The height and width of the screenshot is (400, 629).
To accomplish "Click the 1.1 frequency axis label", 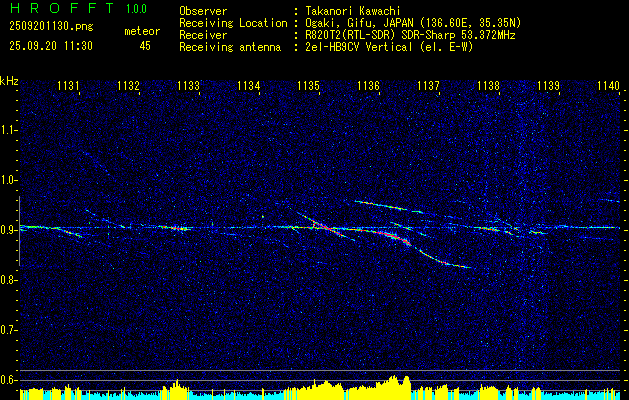I will click(8, 130).
